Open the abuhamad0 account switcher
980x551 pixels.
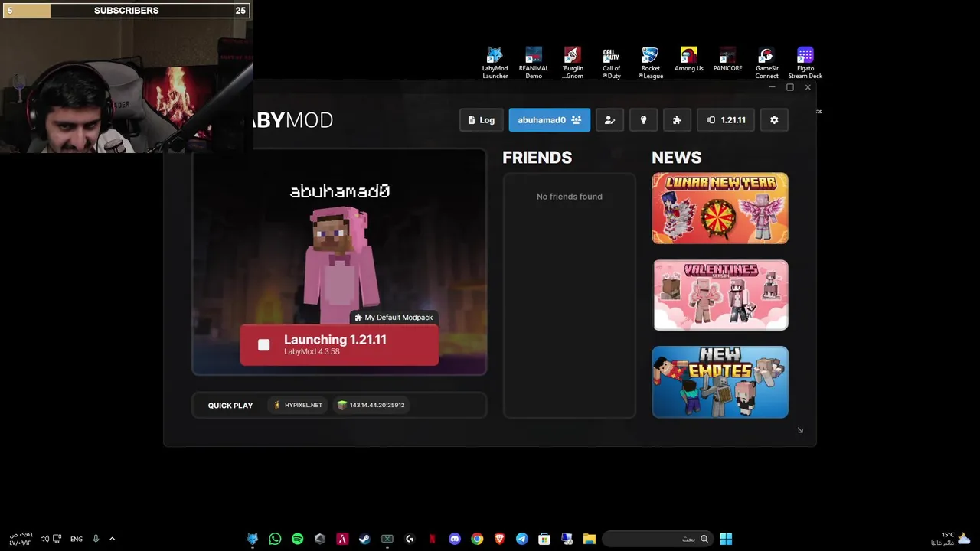(x=549, y=120)
